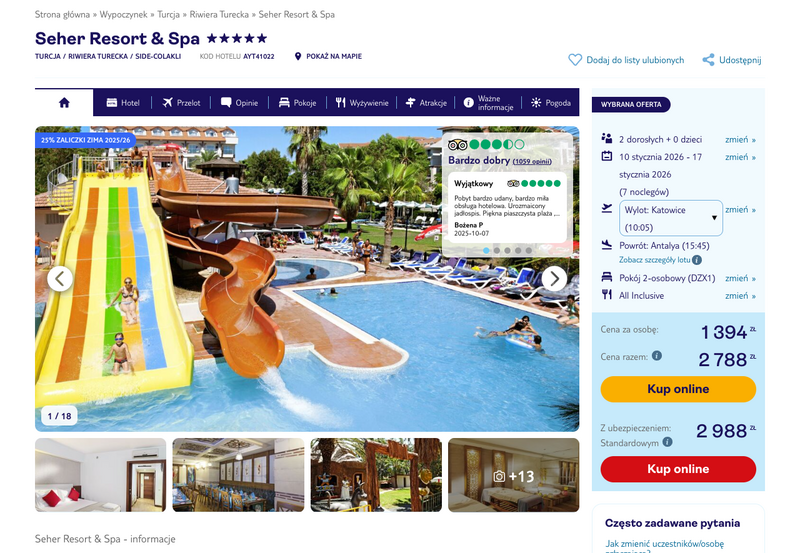Click info icon beside Standardowym insurance

667,442
